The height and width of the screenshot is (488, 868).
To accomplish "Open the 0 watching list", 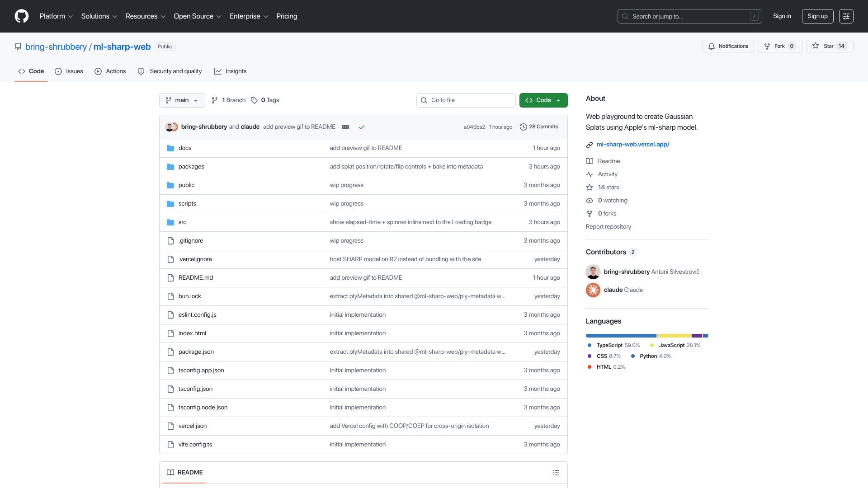I will point(607,201).
